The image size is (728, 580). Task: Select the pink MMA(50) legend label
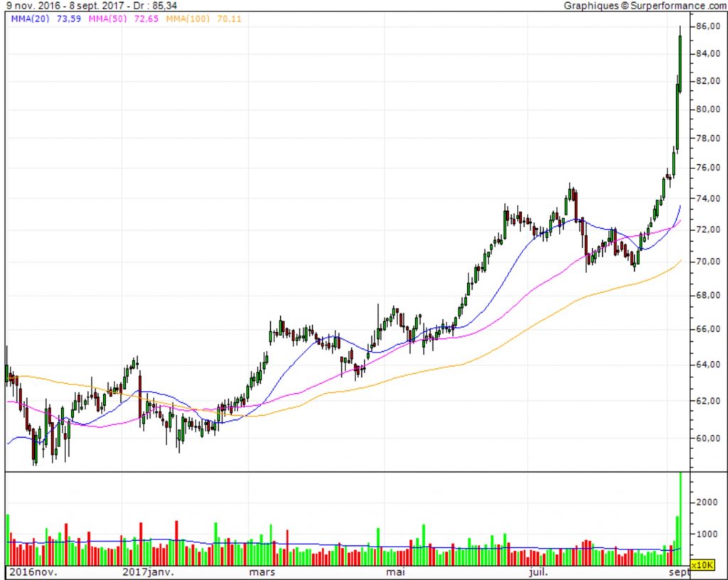click(x=107, y=18)
